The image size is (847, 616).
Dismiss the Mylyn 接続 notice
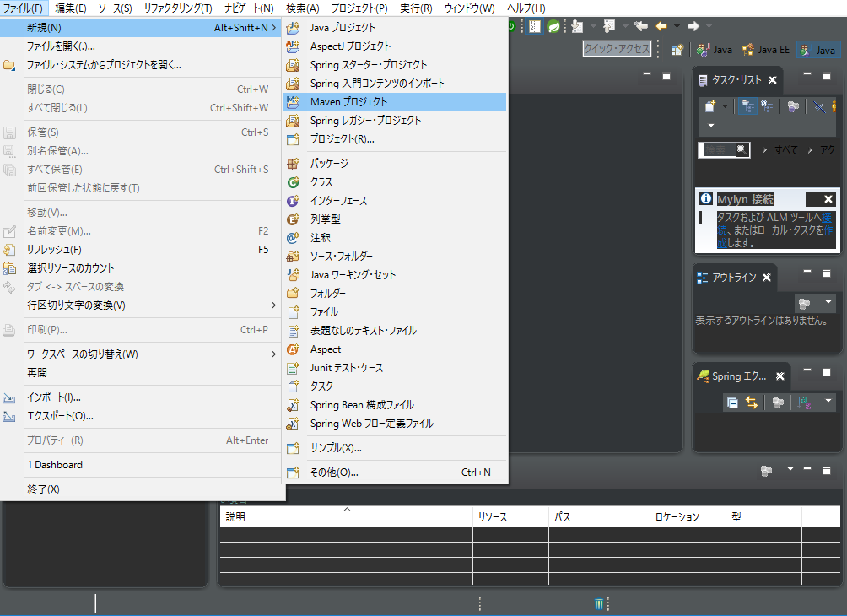click(828, 199)
